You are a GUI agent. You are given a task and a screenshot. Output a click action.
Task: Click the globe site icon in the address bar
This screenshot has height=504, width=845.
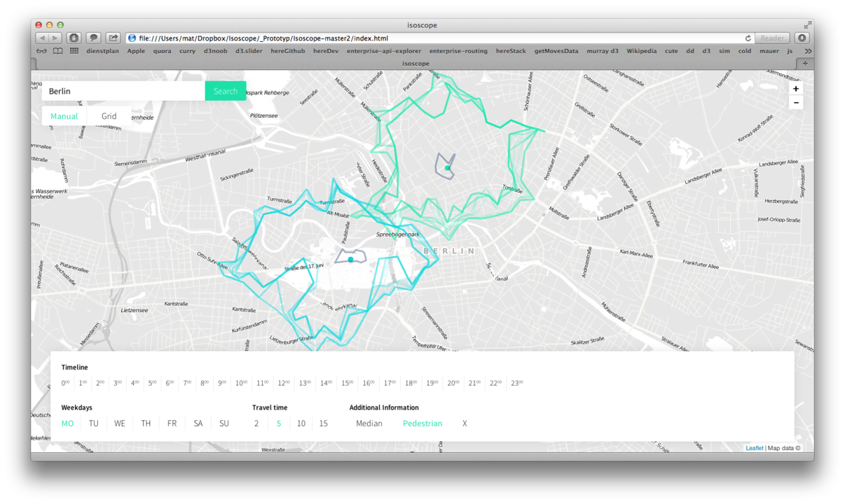(132, 38)
